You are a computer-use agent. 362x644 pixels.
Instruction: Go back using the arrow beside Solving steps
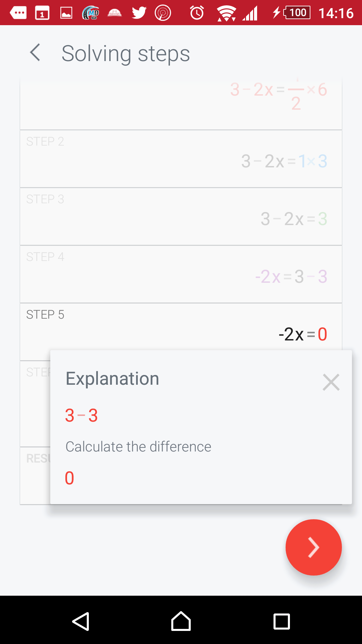point(35,53)
